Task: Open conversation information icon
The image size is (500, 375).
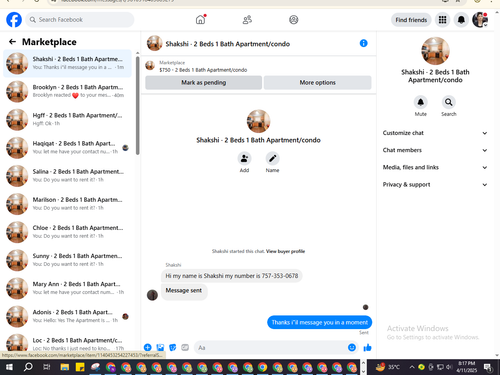Action: click(363, 43)
